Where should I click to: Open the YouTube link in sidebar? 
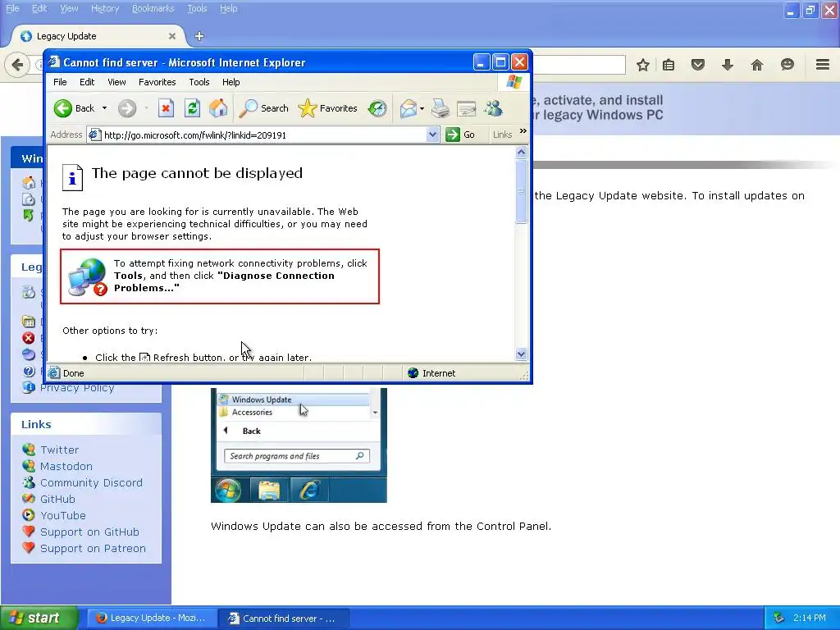pyautogui.click(x=62, y=515)
